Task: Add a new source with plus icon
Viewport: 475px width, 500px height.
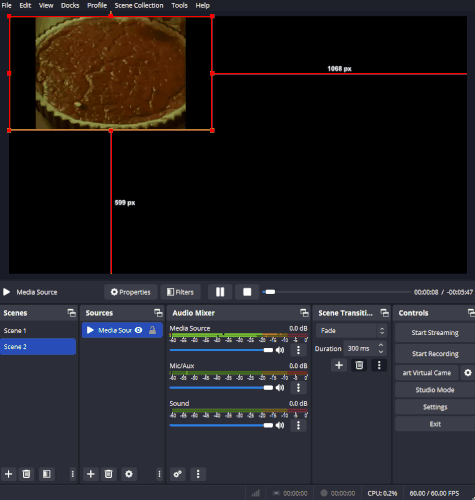Action: [91, 474]
